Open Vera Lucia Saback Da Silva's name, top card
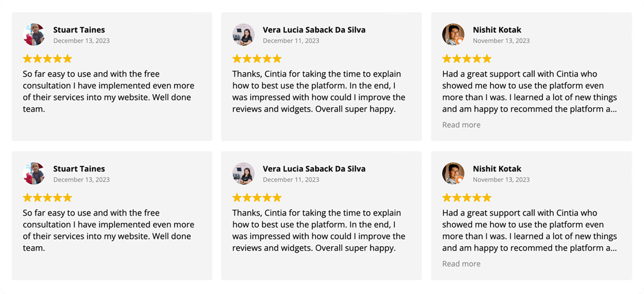 pyautogui.click(x=314, y=30)
